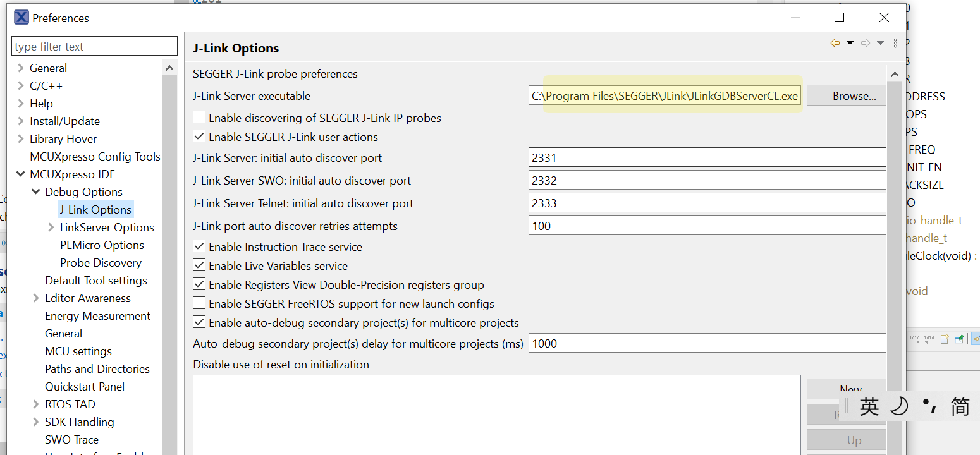Click the forward navigation arrow icon
This screenshot has height=455, width=980.
(866, 43)
